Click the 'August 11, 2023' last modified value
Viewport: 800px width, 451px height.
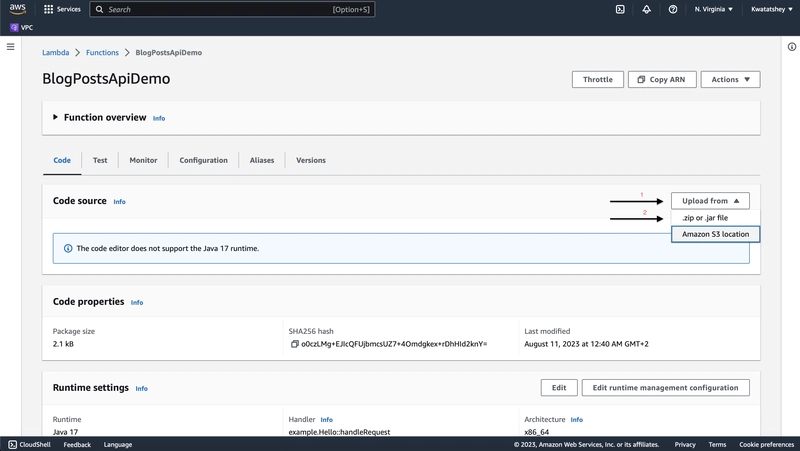pos(586,344)
